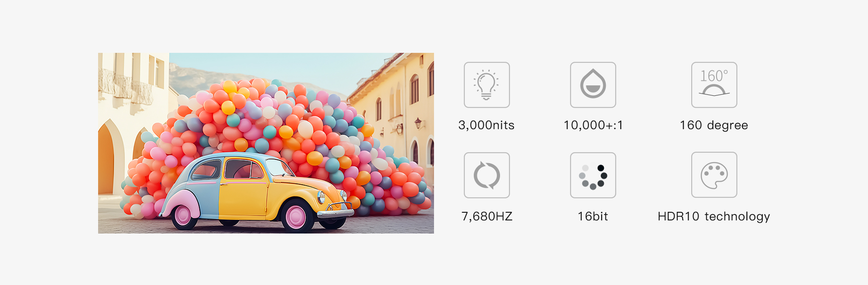Select the 160 degree text

[714, 126]
